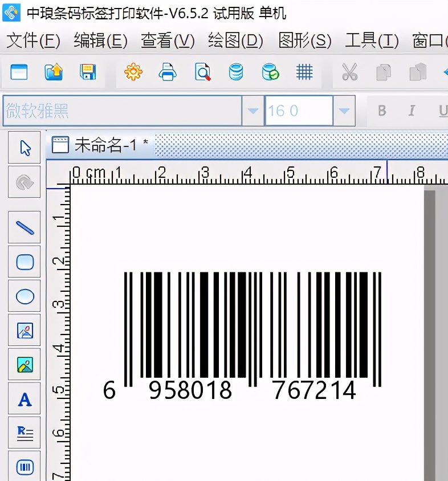Open print preview magnifier icon
The image size is (448, 481).
coord(202,72)
